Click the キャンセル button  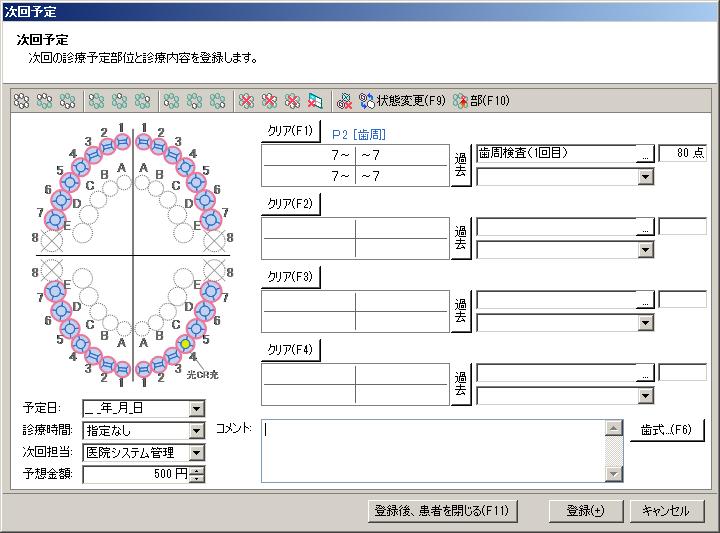(666, 511)
